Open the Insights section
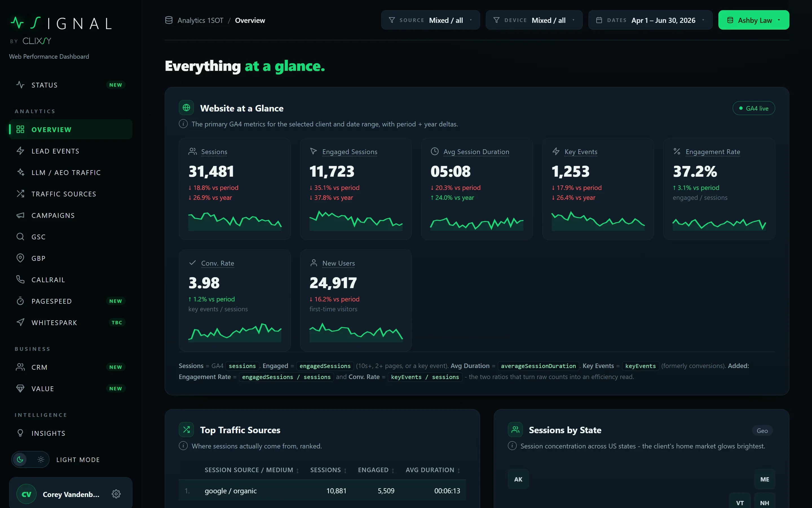812x508 pixels. (71, 433)
